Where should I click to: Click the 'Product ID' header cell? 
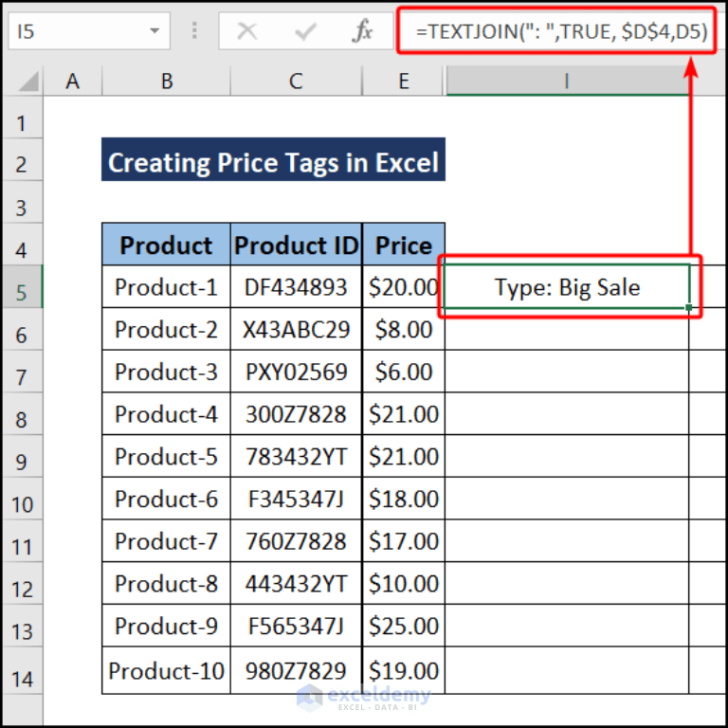pos(296,245)
